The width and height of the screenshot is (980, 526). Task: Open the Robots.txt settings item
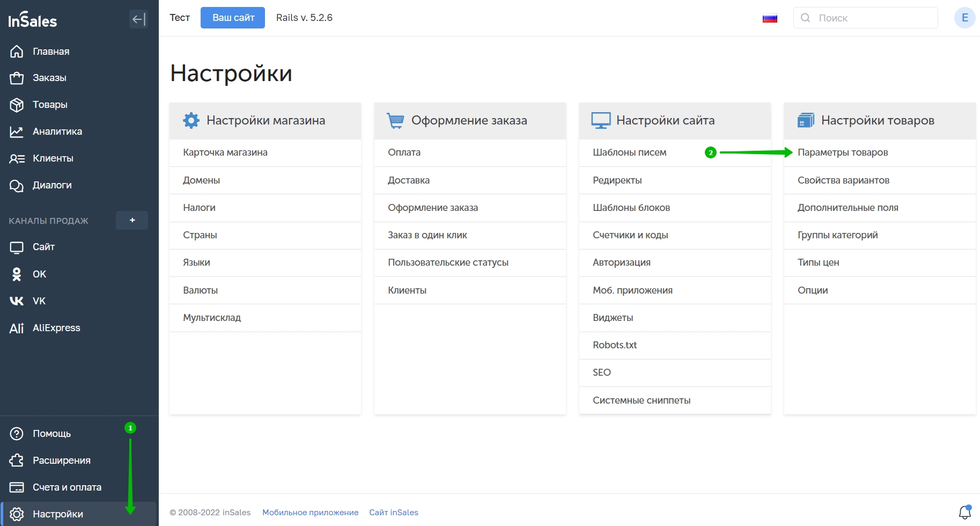tap(615, 345)
